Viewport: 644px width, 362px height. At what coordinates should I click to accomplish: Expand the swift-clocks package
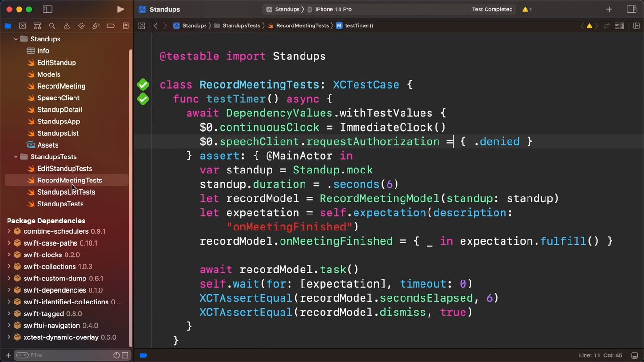[x=9, y=255]
